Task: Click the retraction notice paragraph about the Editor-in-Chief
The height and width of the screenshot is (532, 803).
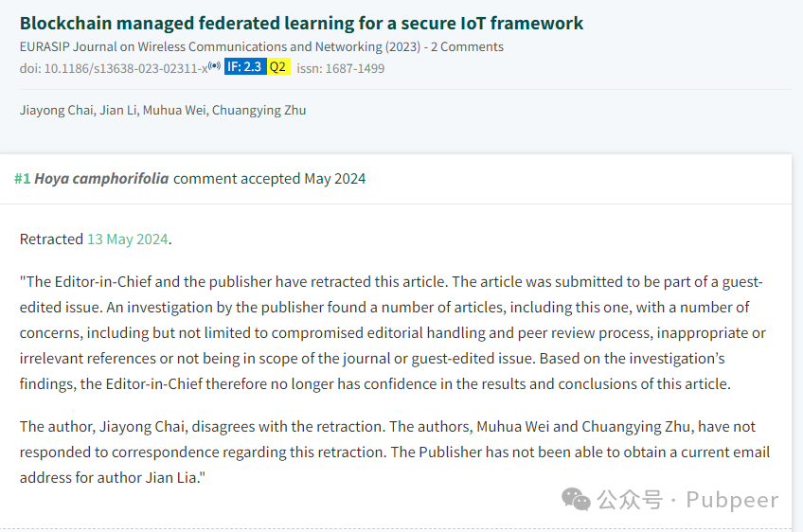Action: [x=393, y=333]
